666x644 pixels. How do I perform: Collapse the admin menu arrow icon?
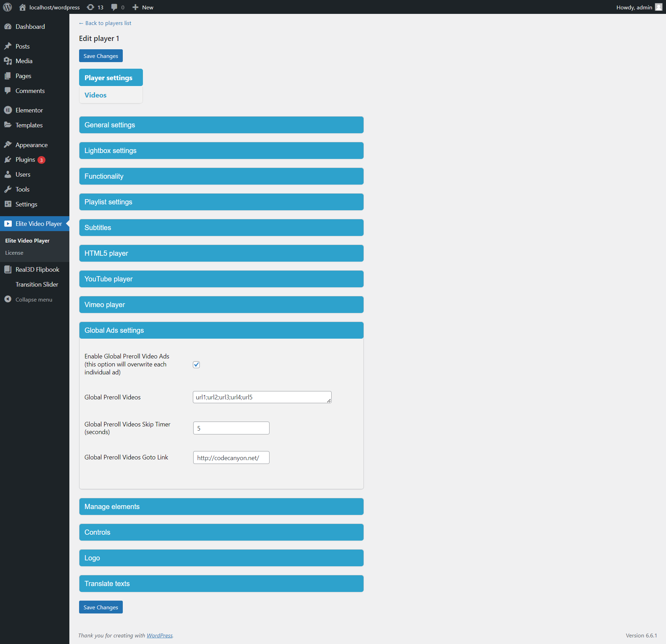[8, 299]
